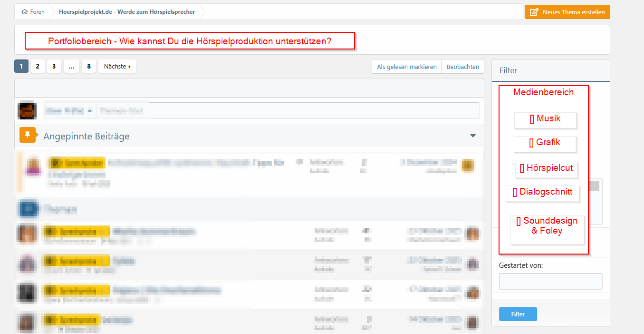Go to page 2 of threads
Viewport: 644px width, 334px height.
click(38, 67)
